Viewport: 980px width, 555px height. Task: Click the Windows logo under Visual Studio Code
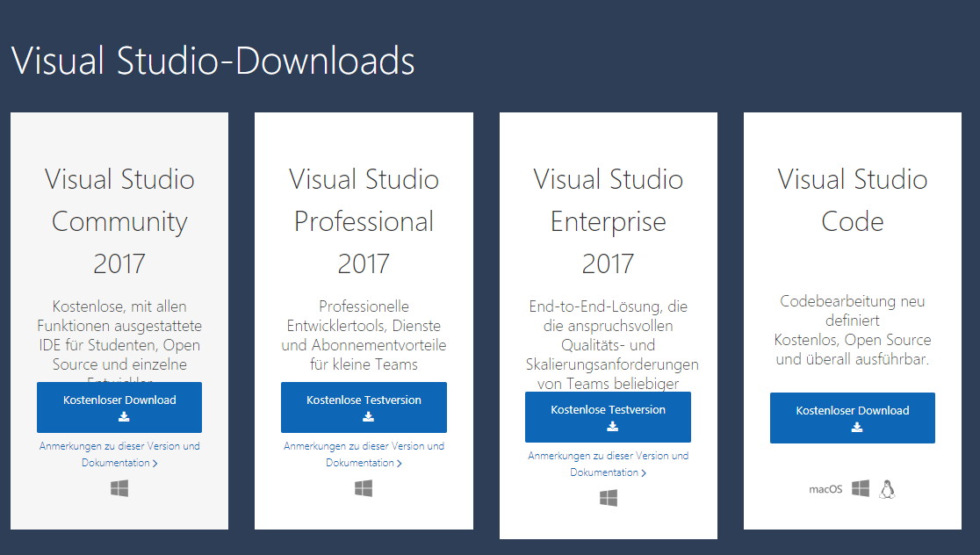(x=861, y=489)
